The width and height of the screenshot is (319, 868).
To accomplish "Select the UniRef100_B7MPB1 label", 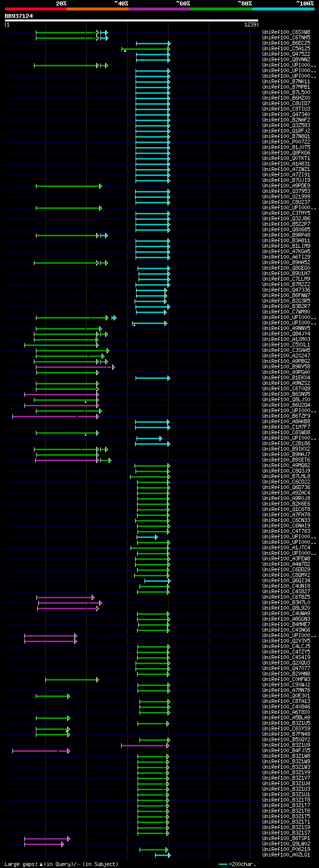I will pyautogui.click(x=286, y=87).
